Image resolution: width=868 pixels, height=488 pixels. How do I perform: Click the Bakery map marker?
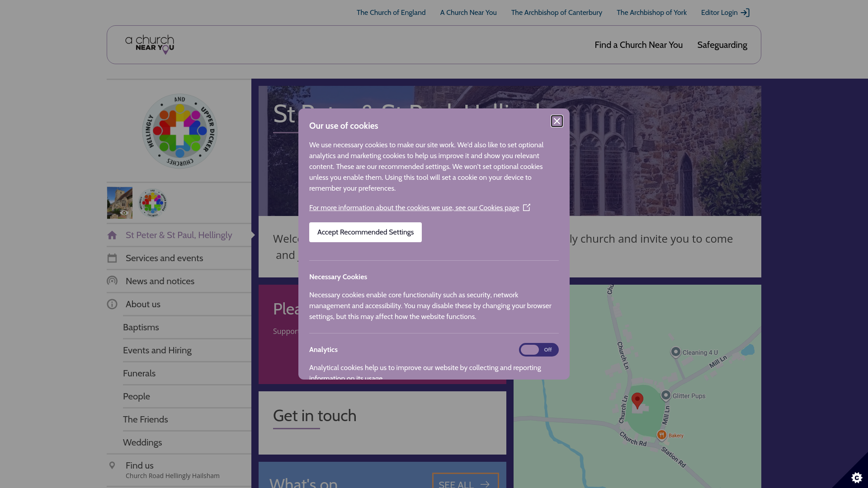tap(661, 435)
